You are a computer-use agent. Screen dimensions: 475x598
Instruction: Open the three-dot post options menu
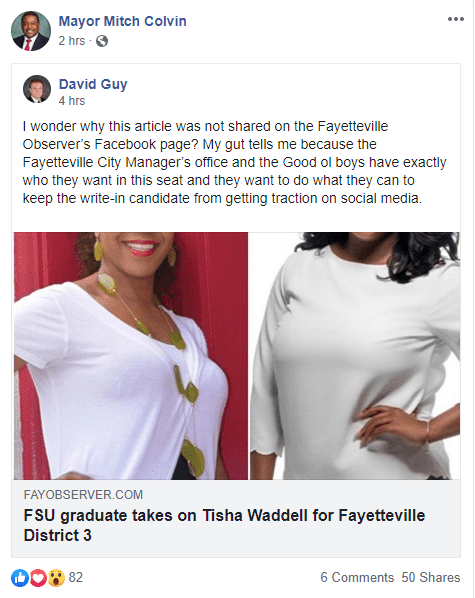pos(456,19)
